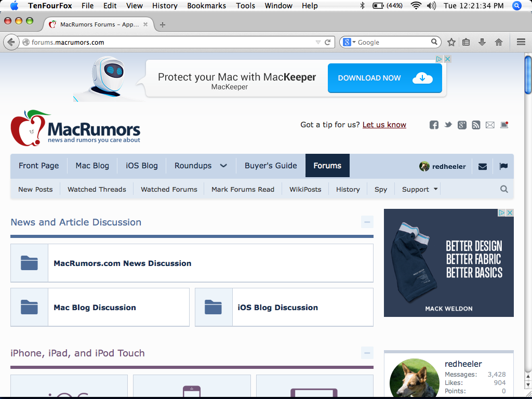
Task: Select the Forums tab
Action: (x=327, y=166)
